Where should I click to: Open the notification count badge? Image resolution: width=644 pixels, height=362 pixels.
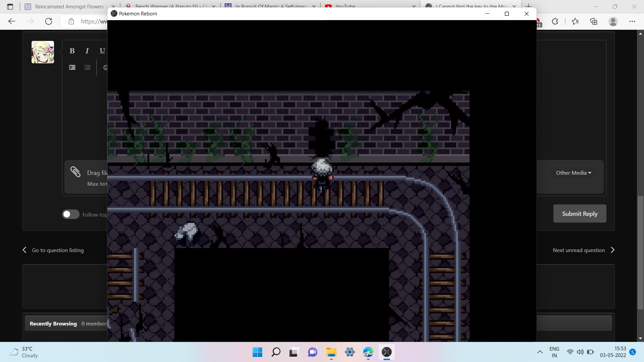pos(633,352)
